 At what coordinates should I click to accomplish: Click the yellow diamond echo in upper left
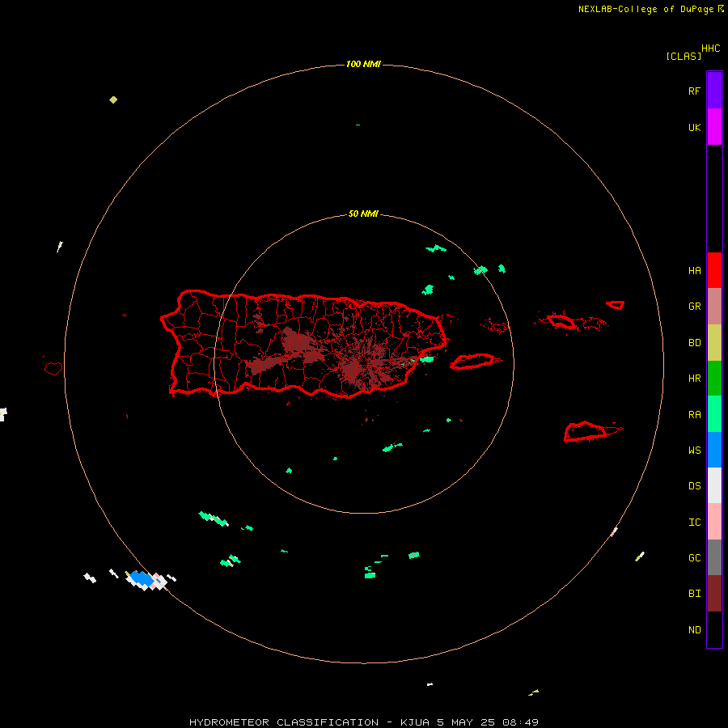(x=113, y=99)
